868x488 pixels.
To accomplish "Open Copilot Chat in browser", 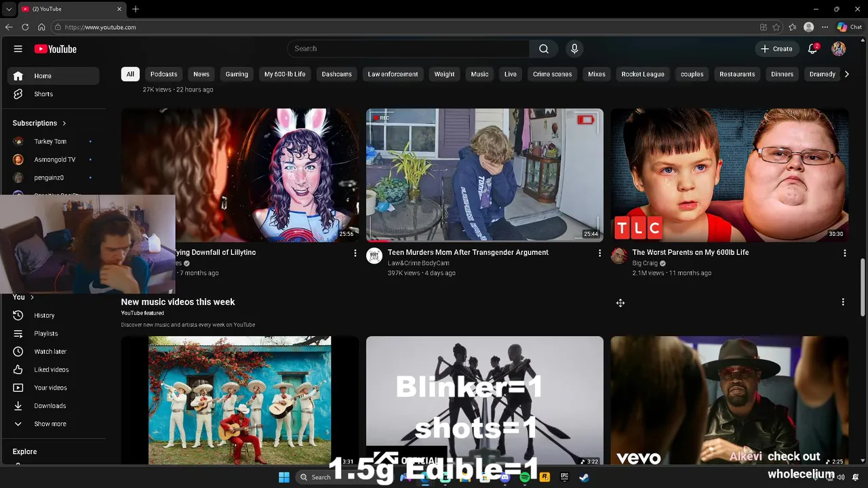I will 850,27.
